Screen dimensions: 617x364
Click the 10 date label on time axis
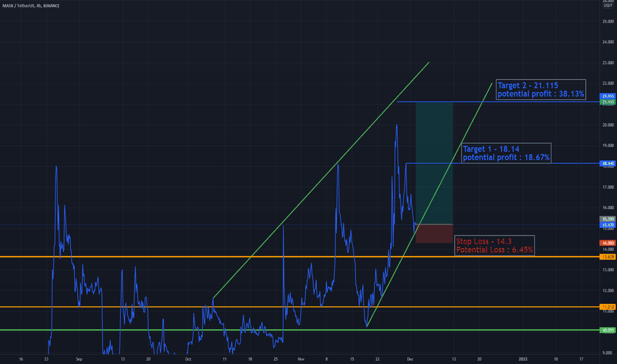point(556,359)
